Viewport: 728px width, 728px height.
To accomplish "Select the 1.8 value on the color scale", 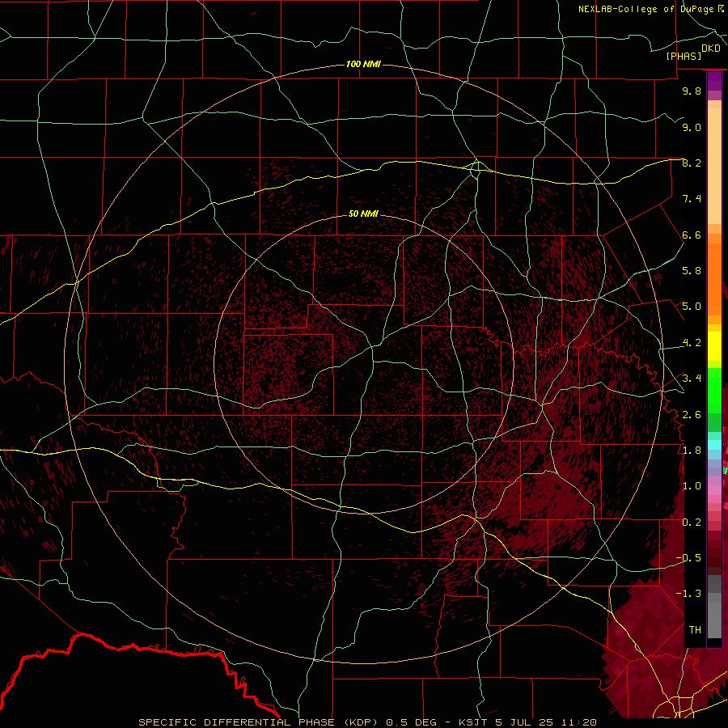I will [x=692, y=451].
